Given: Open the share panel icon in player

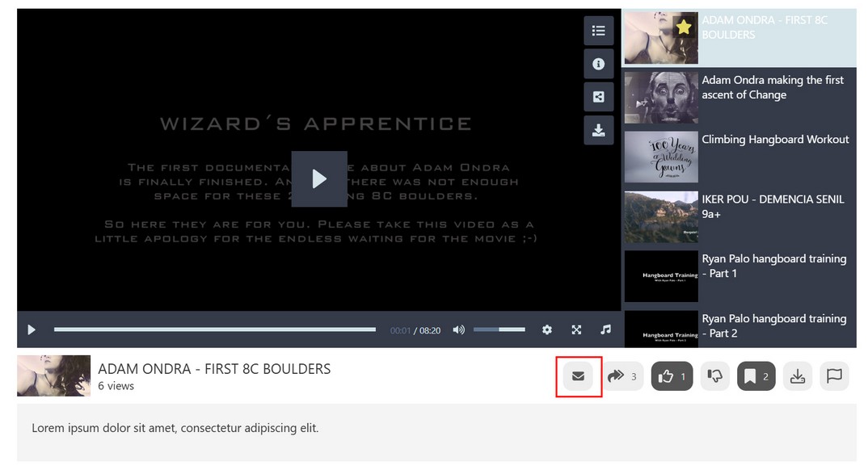Looking at the screenshot, I should point(598,97).
